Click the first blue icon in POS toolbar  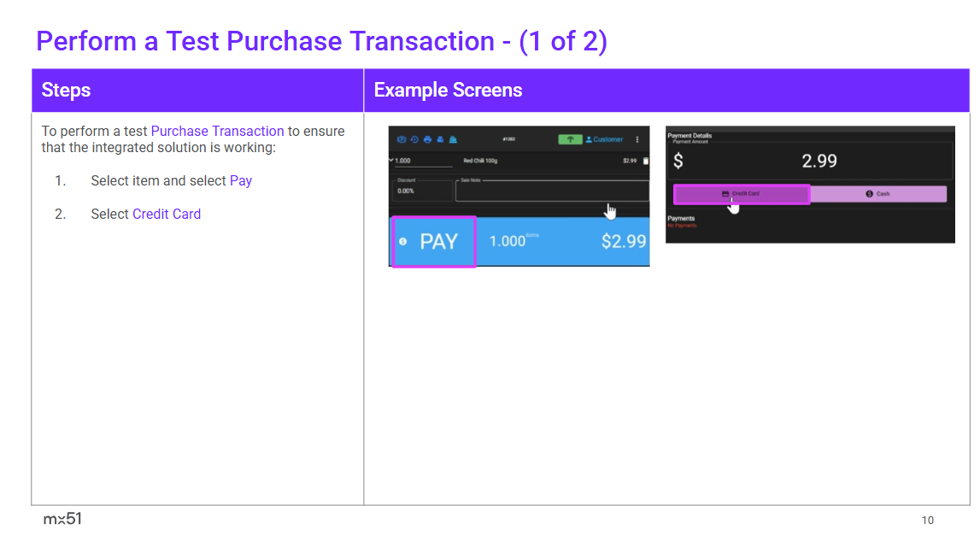point(402,139)
